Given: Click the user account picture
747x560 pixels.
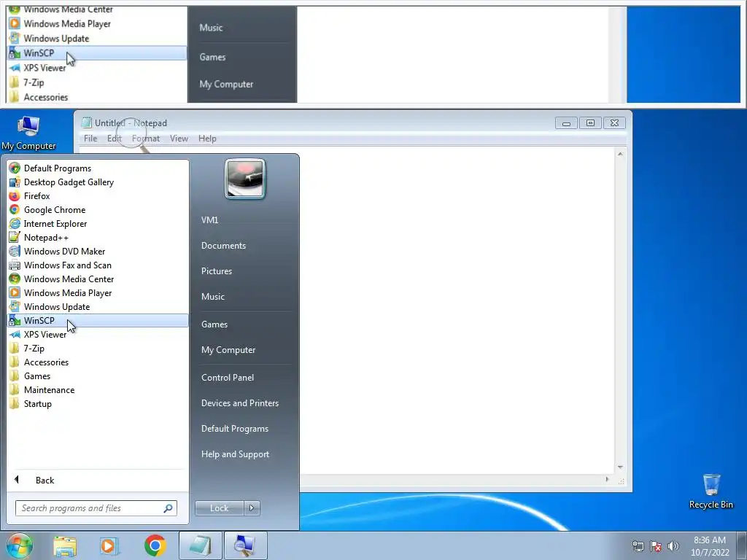Looking at the screenshot, I should (x=245, y=179).
